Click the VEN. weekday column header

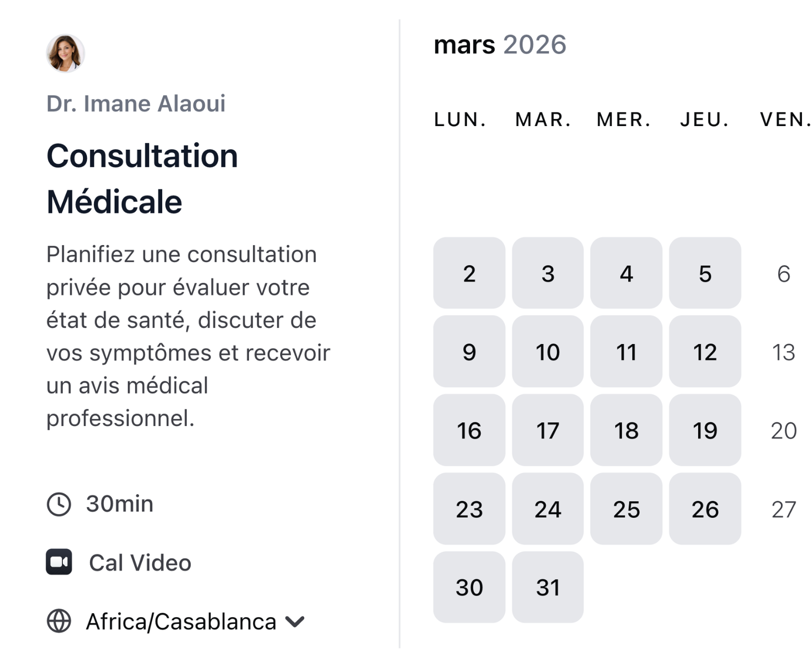click(785, 119)
